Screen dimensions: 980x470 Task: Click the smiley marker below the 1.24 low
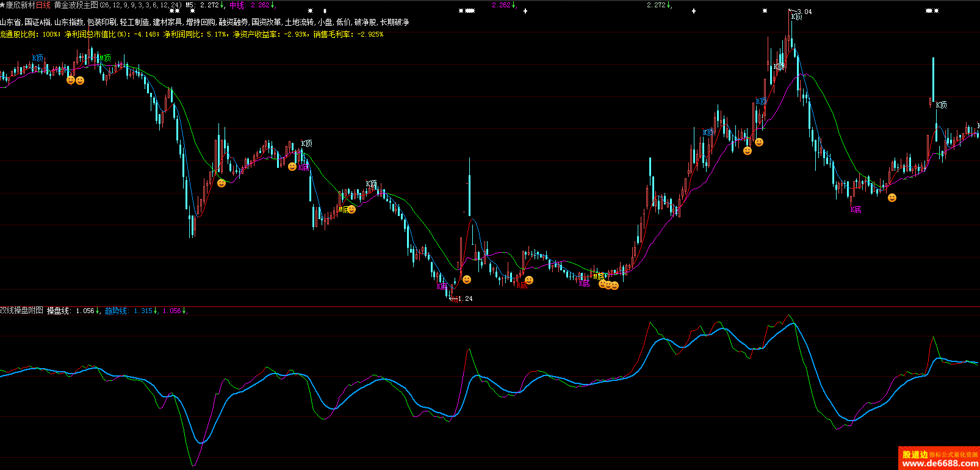point(467,280)
